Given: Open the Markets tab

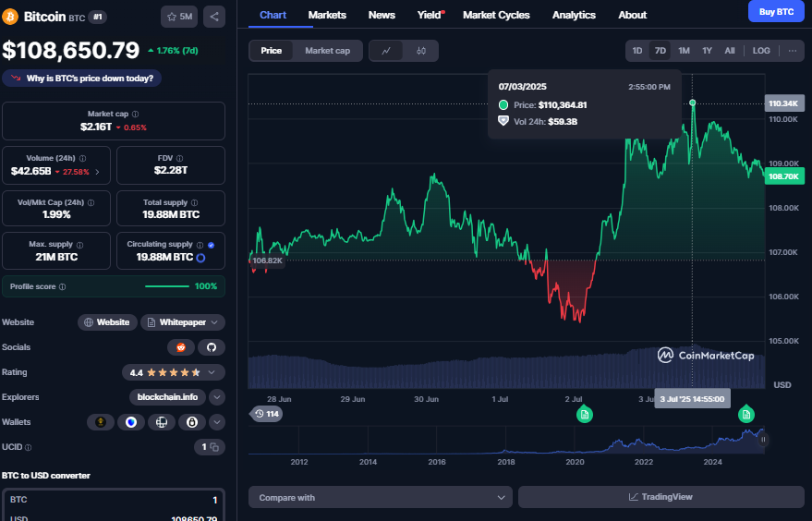Looking at the screenshot, I should pos(327,15).
